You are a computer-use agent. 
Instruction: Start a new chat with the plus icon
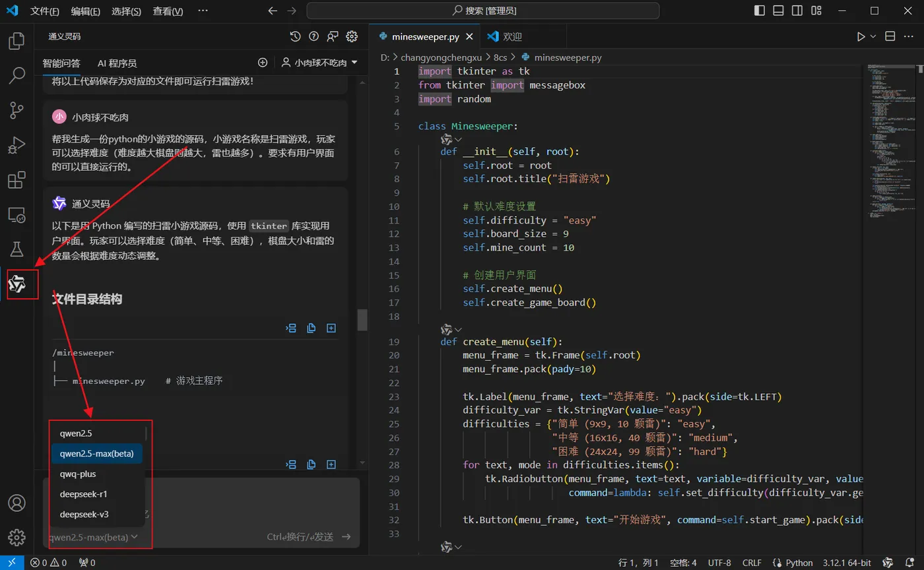click(263, 63)
